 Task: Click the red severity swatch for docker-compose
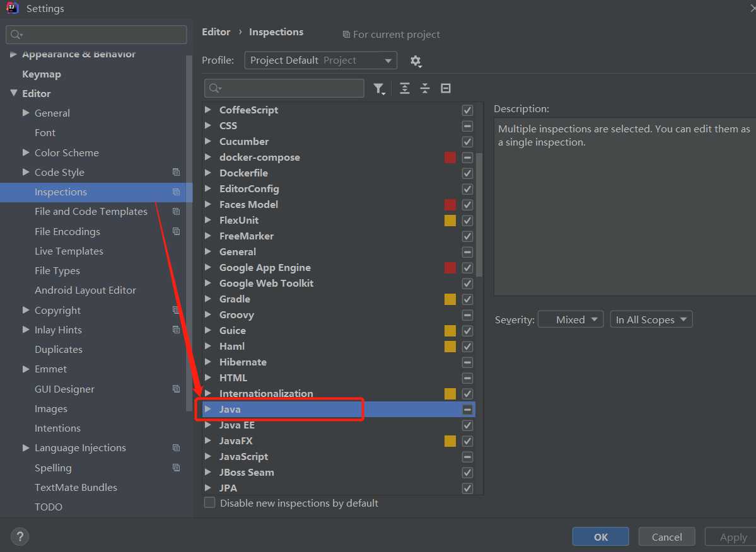450,158
